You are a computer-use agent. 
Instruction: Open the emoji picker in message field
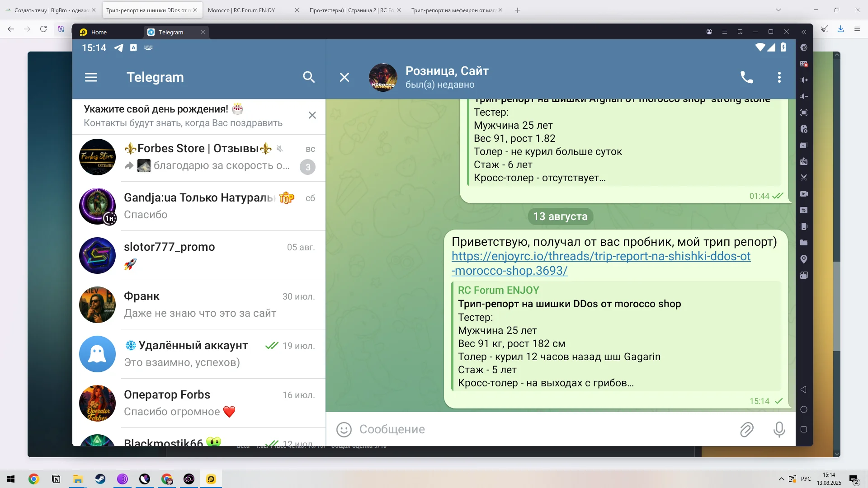click(344, 429)
